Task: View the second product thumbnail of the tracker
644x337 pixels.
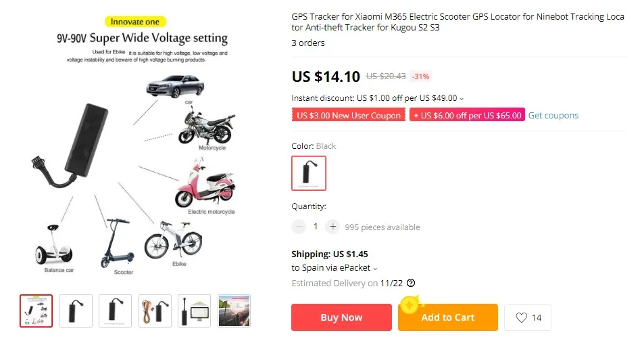Action: (76, 311)
